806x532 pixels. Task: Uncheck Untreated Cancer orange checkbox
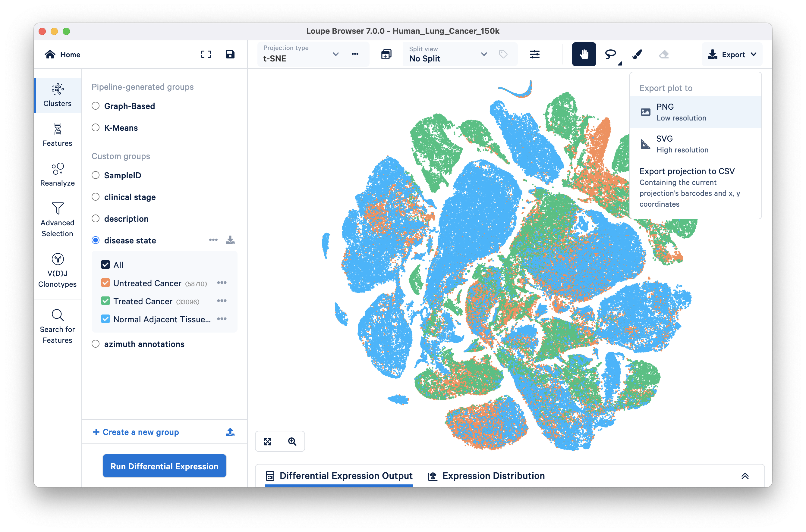tap(105, 283)
